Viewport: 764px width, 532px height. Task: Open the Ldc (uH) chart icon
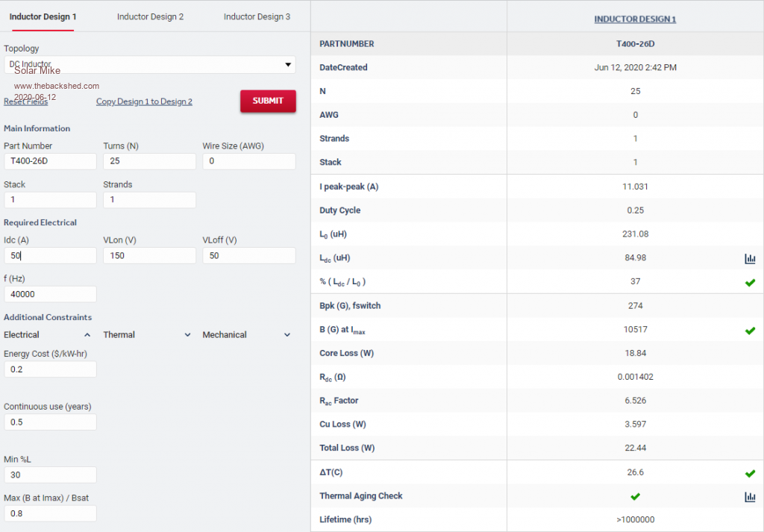coord(750,258)
